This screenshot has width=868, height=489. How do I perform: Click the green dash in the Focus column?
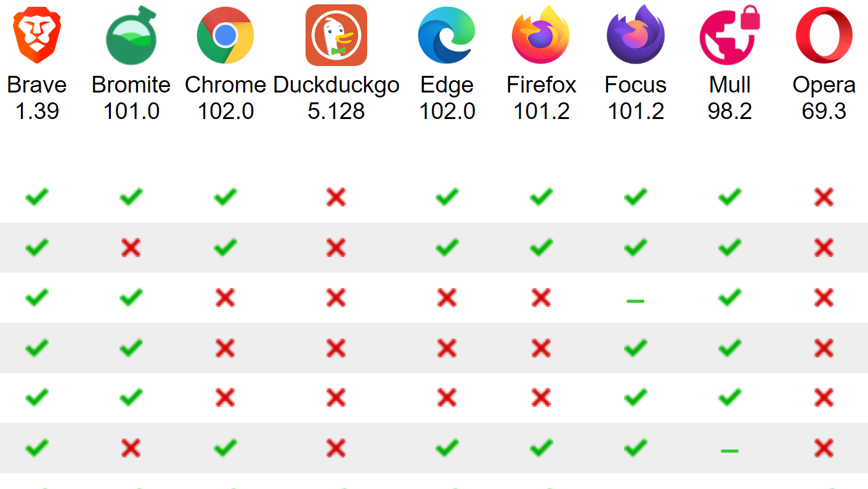click(635, 301)
